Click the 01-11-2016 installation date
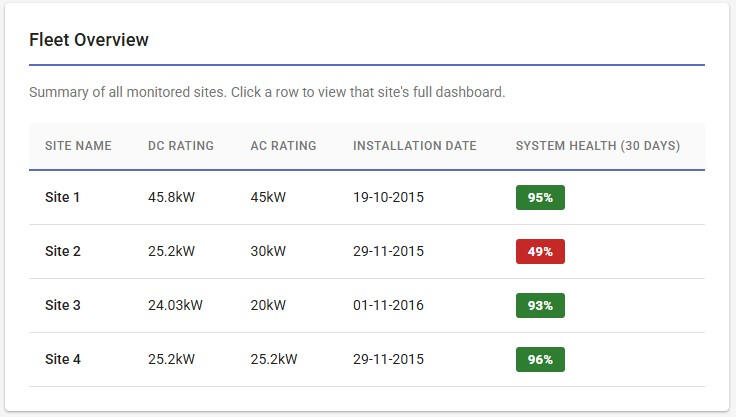736x417 pixels. pos(388,306)
